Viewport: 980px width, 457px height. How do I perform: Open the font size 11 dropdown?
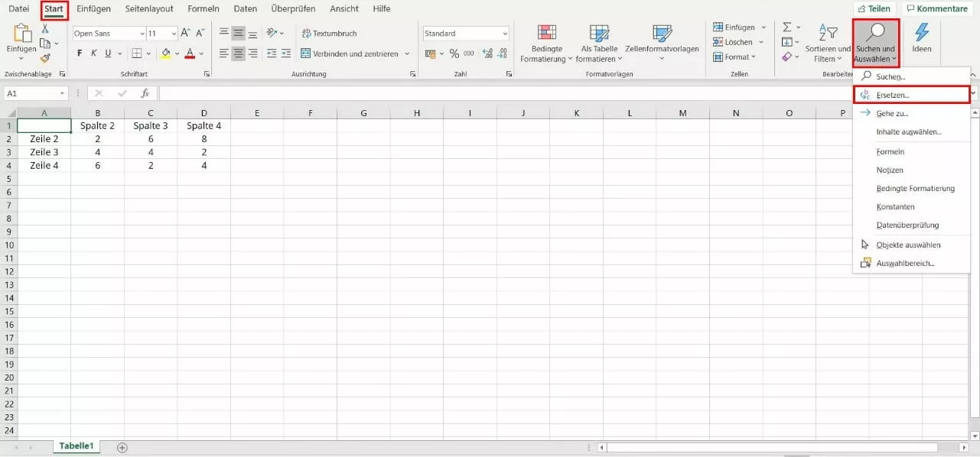point(174,34)
